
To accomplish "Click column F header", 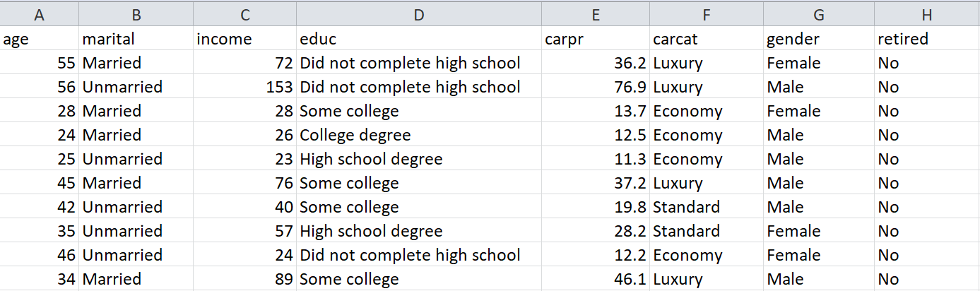I will pyautogui.click(x=707, y=14).
